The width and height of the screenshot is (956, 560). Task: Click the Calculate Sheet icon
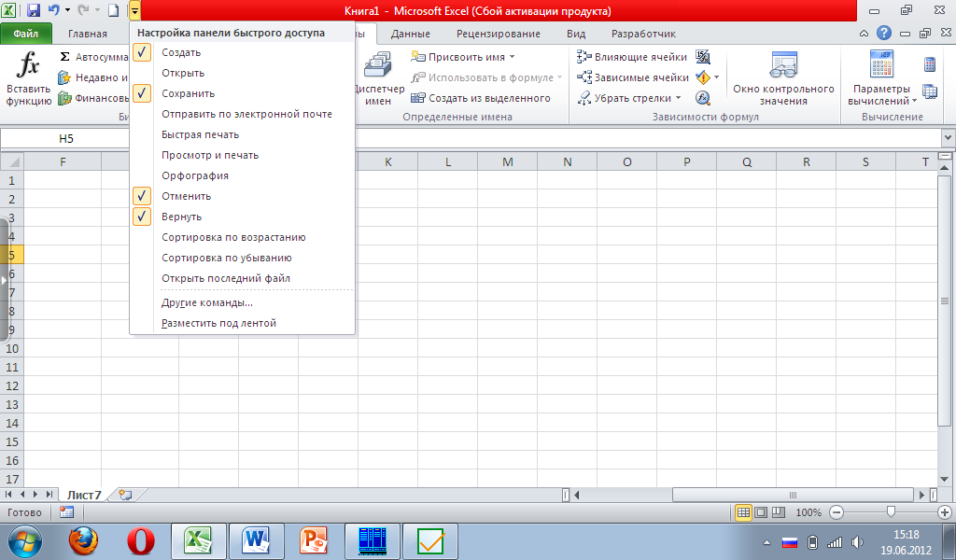[x=930, y=92]
